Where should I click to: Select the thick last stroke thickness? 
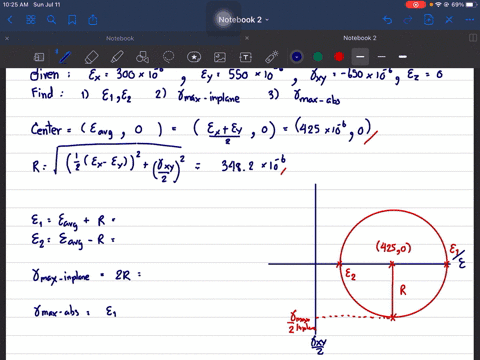pos(403,57)
